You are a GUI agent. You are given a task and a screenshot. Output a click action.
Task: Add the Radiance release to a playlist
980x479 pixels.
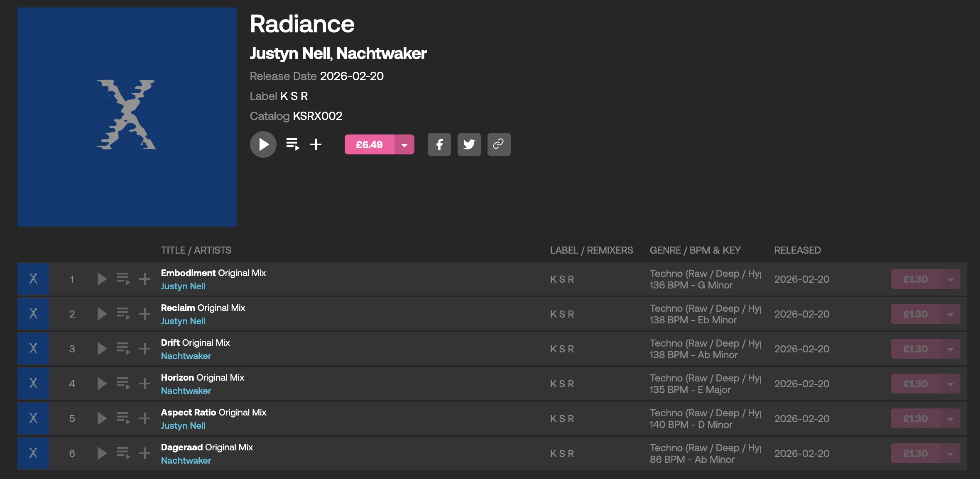point(316,144)
